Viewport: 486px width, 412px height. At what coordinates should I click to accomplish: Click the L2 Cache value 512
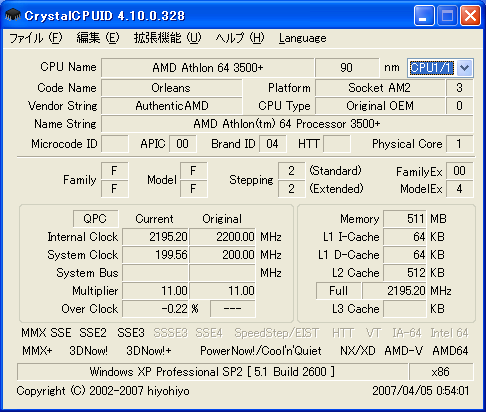tap(405, 273)
